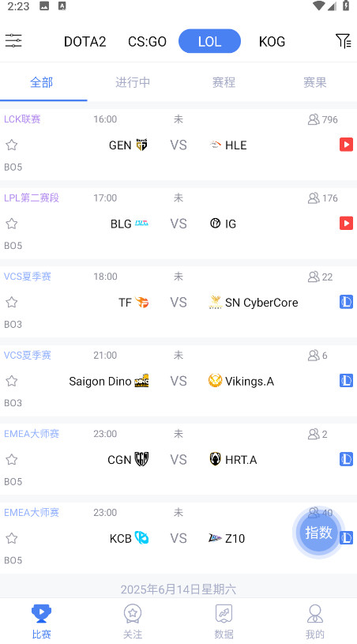Screen dimensions: 357x644
Task: Favorite the Saigon Dino vs Vikings.A star
Action: [12, 381]
